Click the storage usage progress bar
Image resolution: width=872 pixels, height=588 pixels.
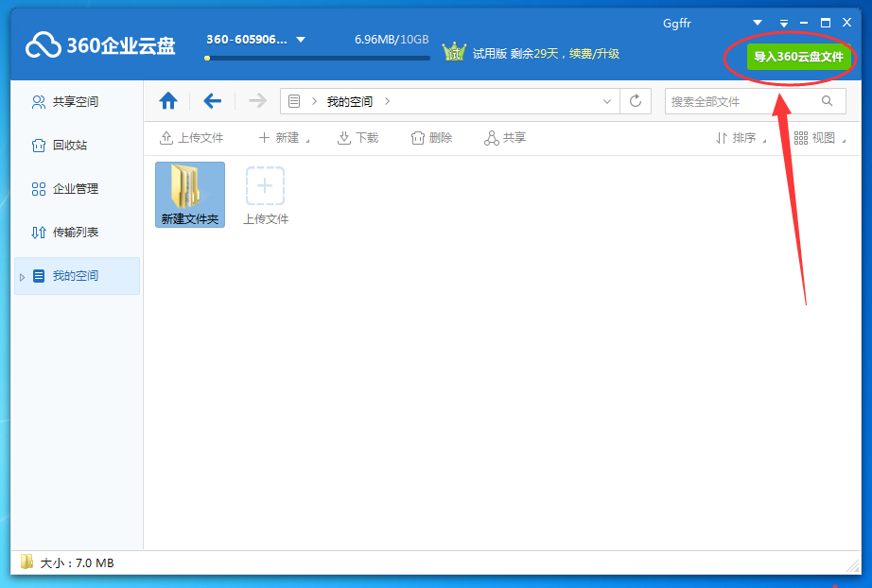(317, 57)
